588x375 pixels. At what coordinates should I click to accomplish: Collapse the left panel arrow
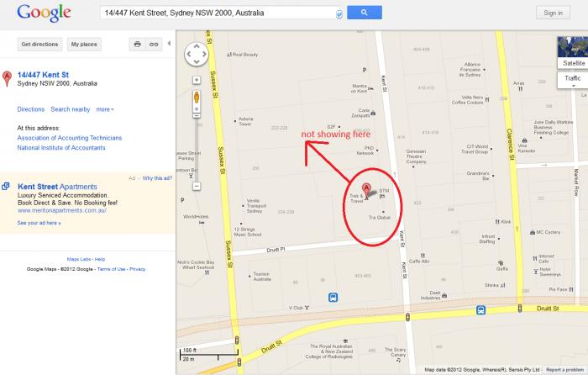(169, 44)
